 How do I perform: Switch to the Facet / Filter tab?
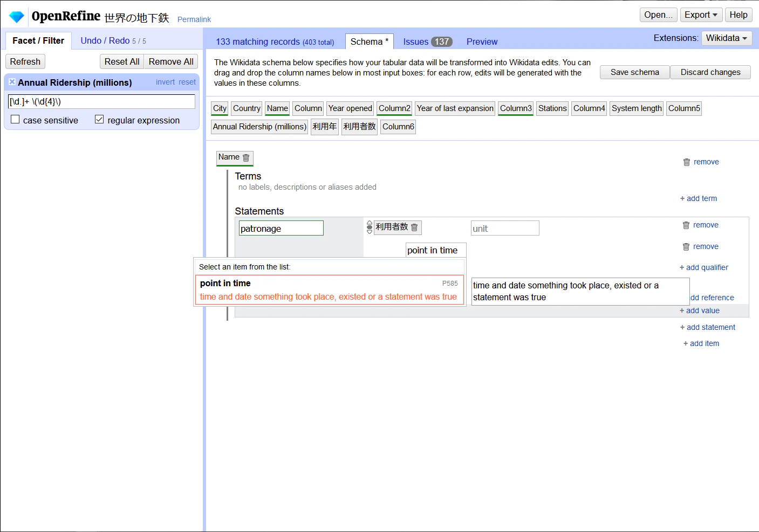(x=38, y=40)
